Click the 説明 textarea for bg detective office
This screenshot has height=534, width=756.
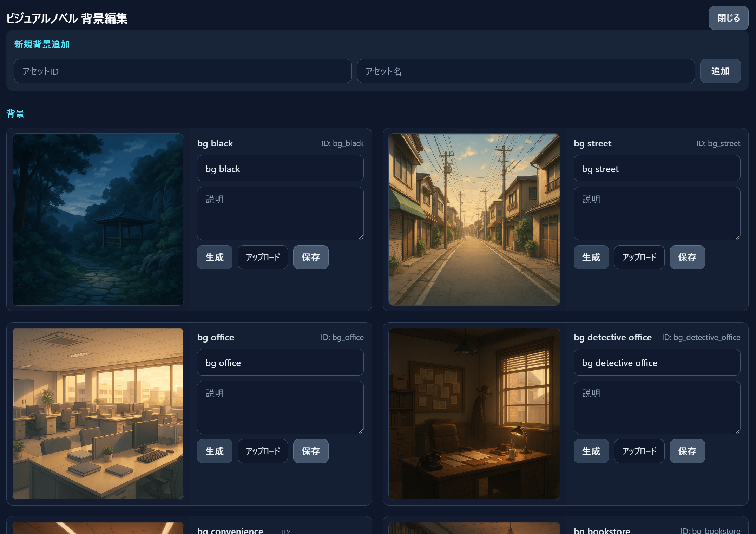(657, 408)
